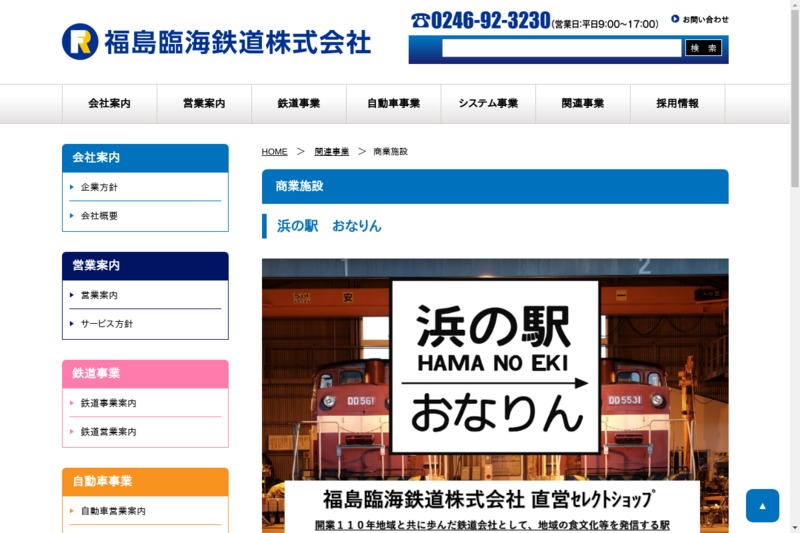Click inside the search text field
Viewport: 800px width, 533px height.
coord(561,48)
